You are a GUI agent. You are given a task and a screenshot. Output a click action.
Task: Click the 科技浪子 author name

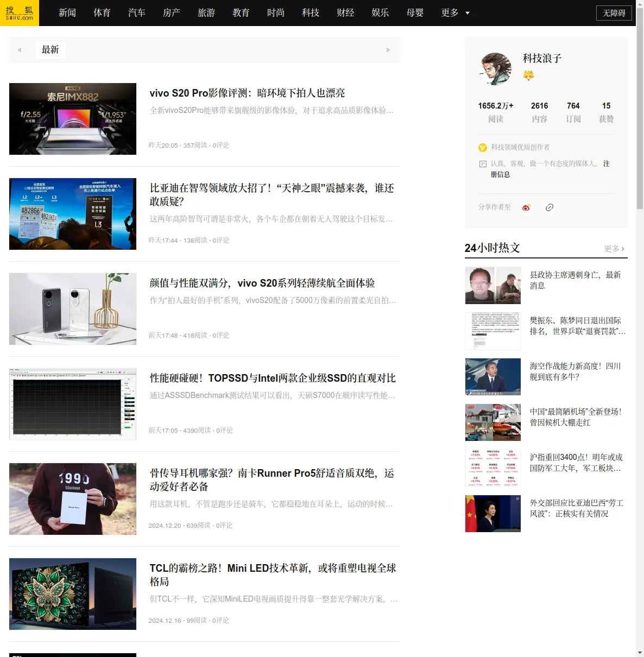point(542,59)
